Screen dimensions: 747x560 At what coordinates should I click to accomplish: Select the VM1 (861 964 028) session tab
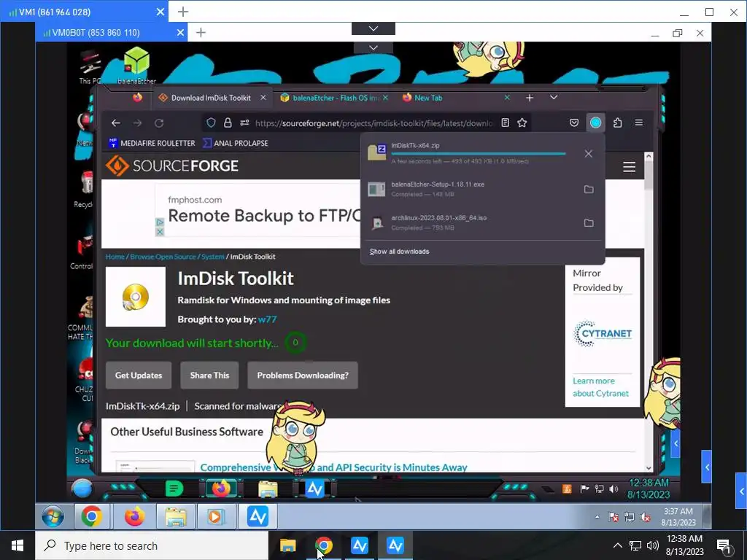coord(84,12)
